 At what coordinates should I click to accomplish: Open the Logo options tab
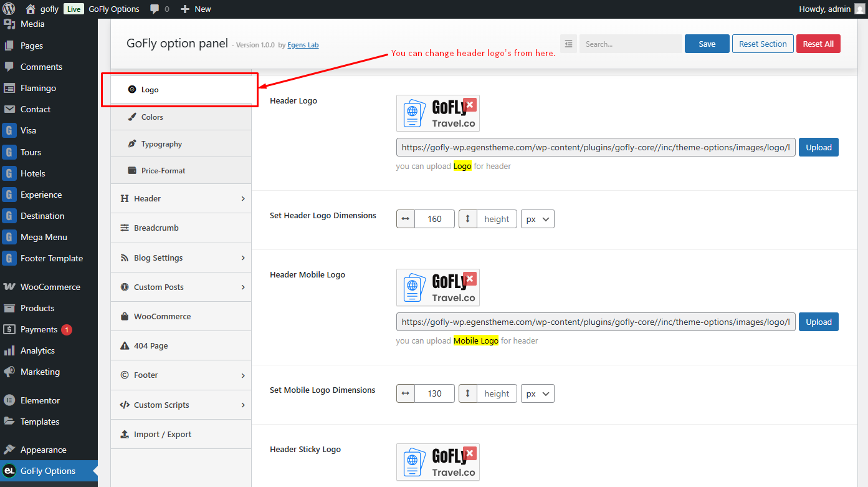(x=181, y=90)
